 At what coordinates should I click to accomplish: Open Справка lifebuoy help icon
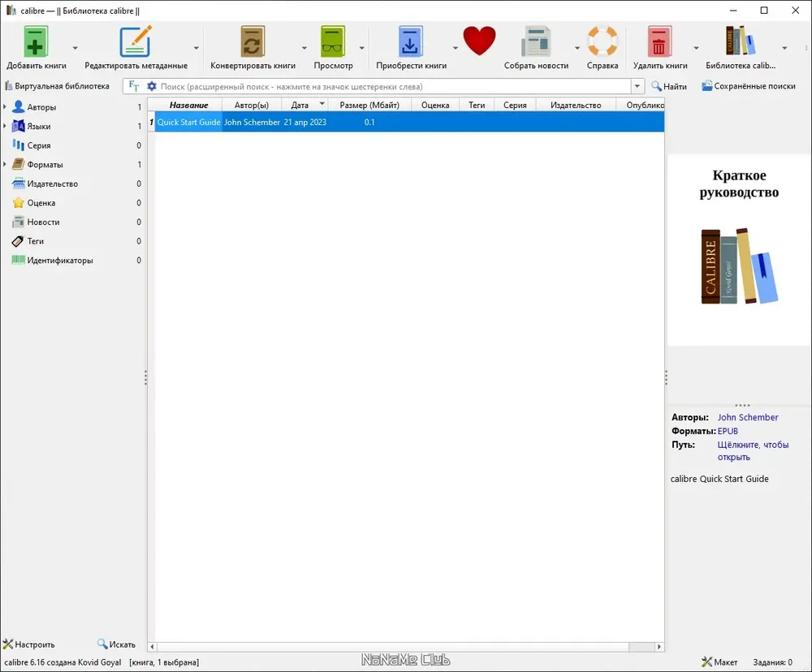click(603, 41)
